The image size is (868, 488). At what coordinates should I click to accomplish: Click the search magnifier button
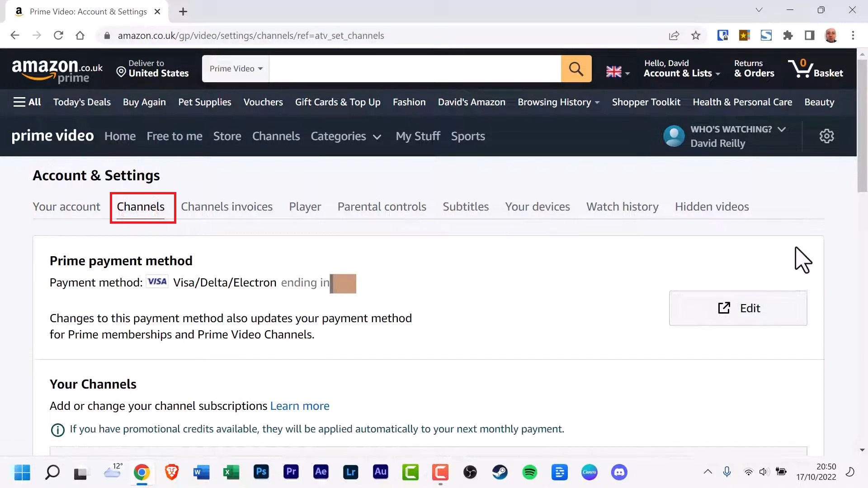coord(576,68)
